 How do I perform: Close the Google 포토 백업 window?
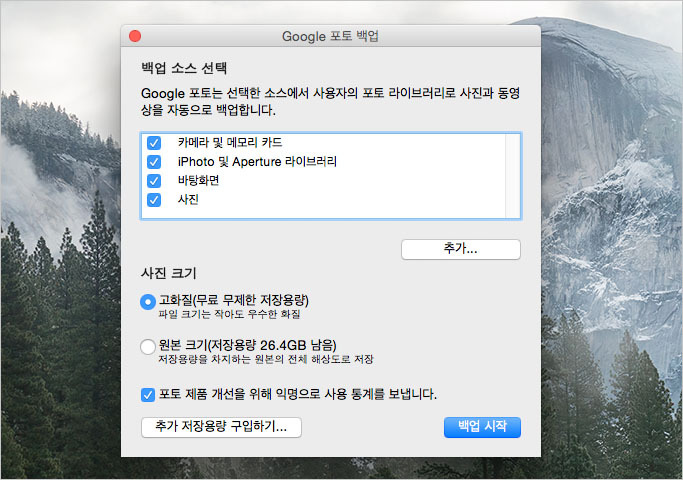[x=135, y=36]
